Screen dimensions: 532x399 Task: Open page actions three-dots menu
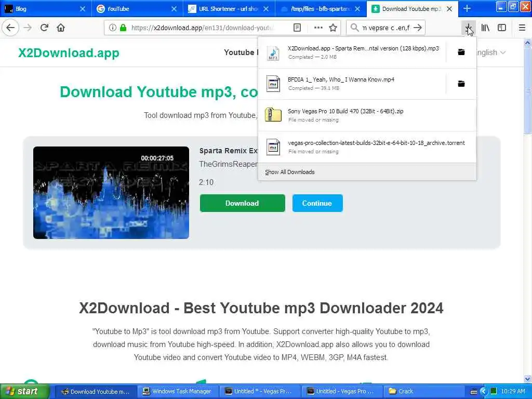tap(318, 28)
